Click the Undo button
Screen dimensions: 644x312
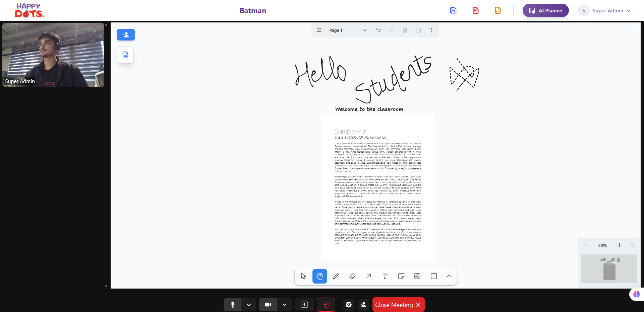(x=378, y=30)
